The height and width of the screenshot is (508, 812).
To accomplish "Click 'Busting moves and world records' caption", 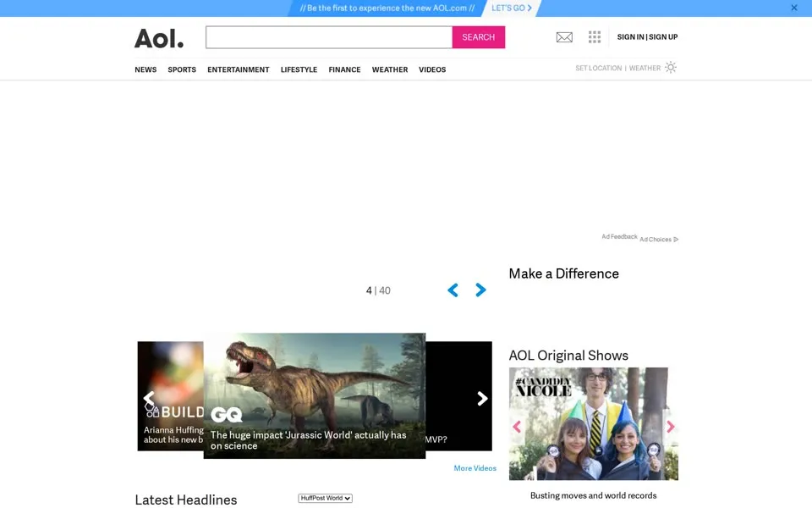I will pyautogui.click(x=594, y=495).
